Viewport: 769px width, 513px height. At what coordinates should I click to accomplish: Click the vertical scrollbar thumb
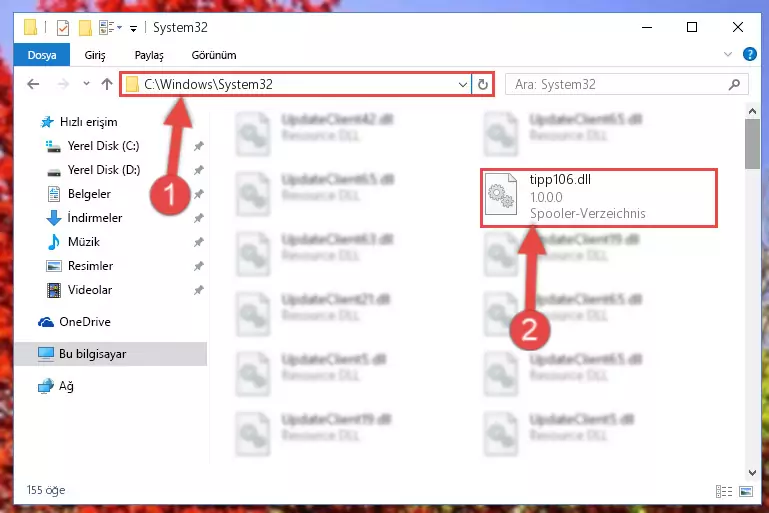(x=752, y=144)
